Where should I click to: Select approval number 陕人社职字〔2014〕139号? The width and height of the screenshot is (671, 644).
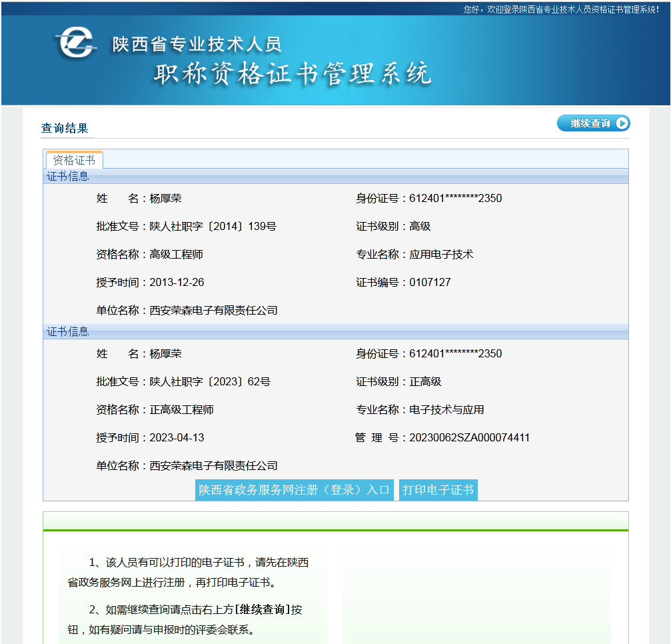[x=213, y=226]
